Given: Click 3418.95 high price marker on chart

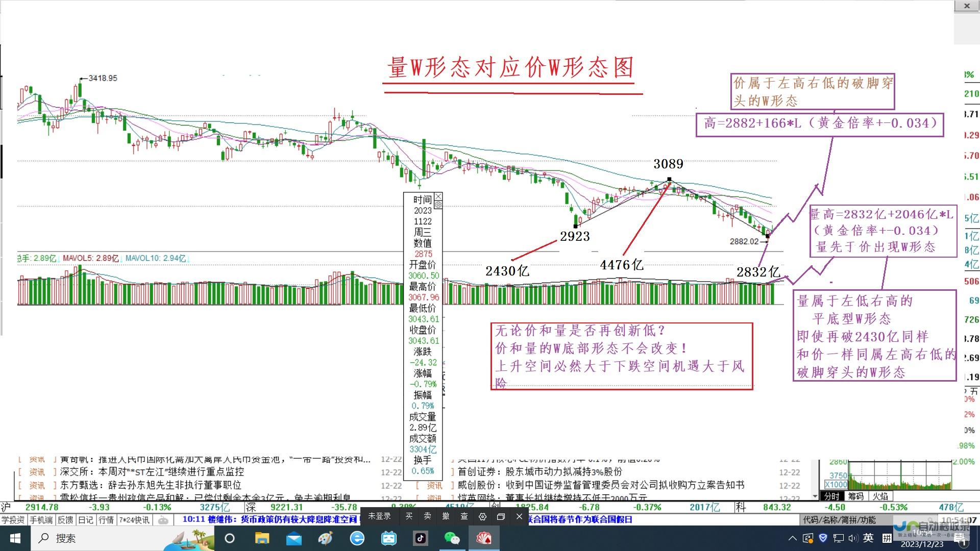Looking at the screenshot, I should (x=103, y=78).
